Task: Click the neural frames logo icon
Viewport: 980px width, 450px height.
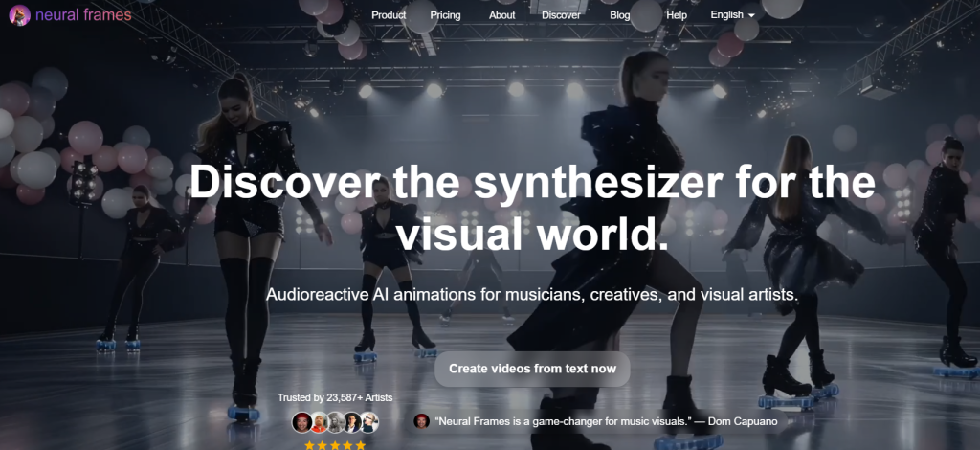Action: [x=18, y=15]
